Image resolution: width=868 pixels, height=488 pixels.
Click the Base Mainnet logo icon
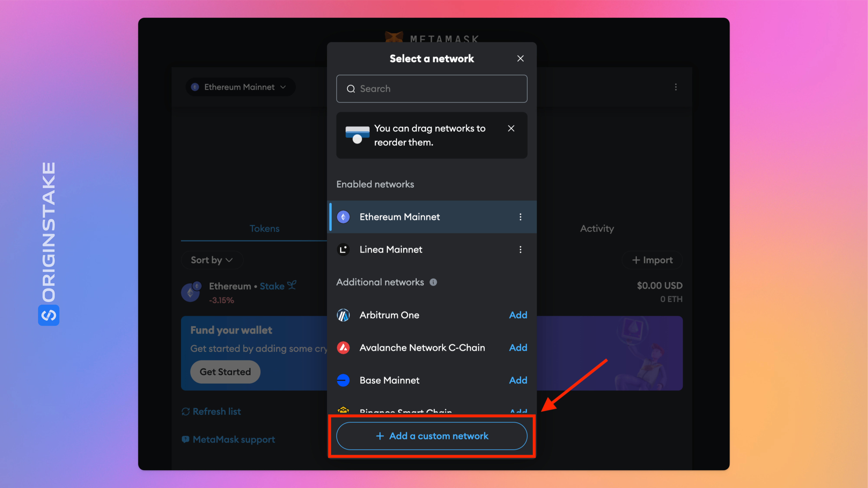pos(343,380)
